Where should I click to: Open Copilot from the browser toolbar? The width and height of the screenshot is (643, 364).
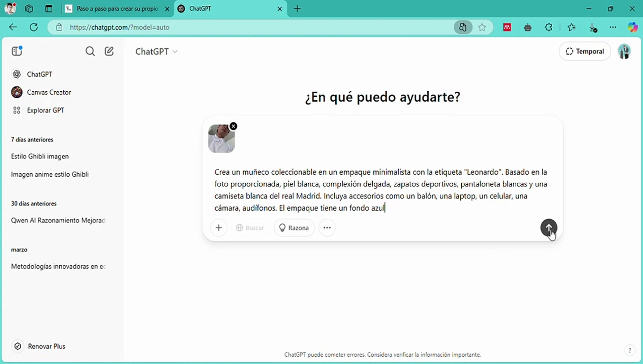(x=634, y=27)
